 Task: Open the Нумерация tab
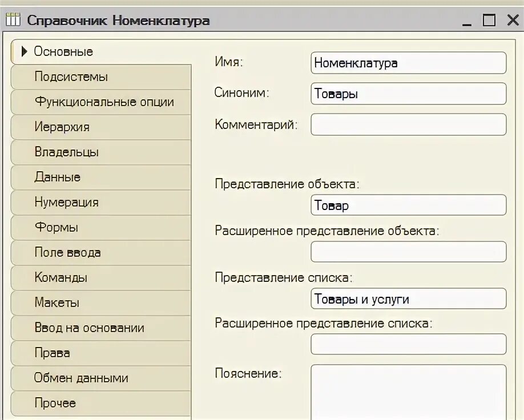click(x=101, y=203)
